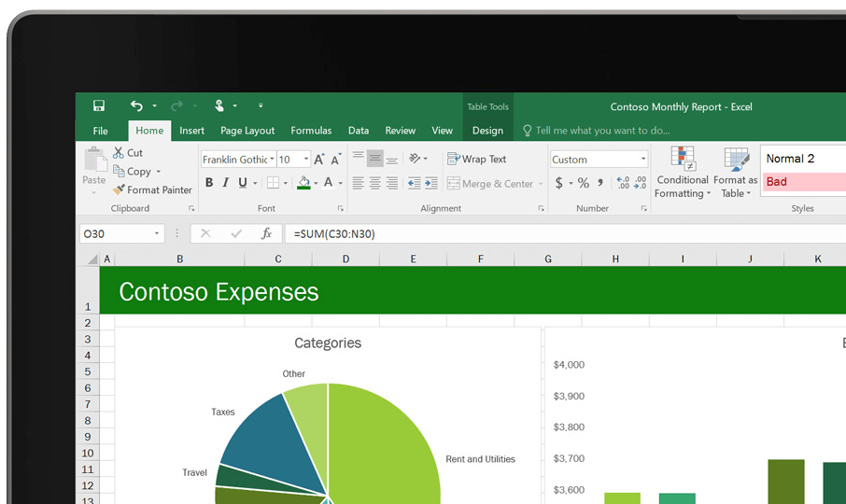Viewport: 846px width, 504px height.
Task: Open Format as Table gallery
Action: pyautogui.click(x=736, y=172)
